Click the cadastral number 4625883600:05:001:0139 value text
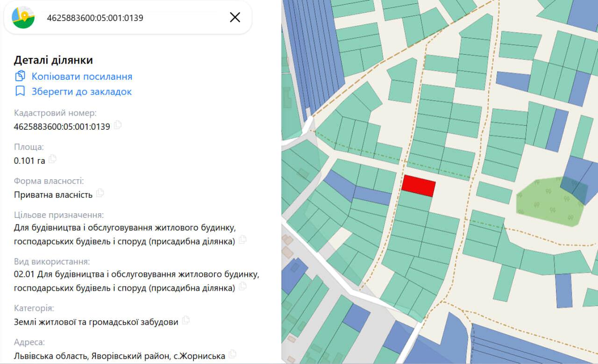Viewport: 598px width, 364px height. coord(62,126)
